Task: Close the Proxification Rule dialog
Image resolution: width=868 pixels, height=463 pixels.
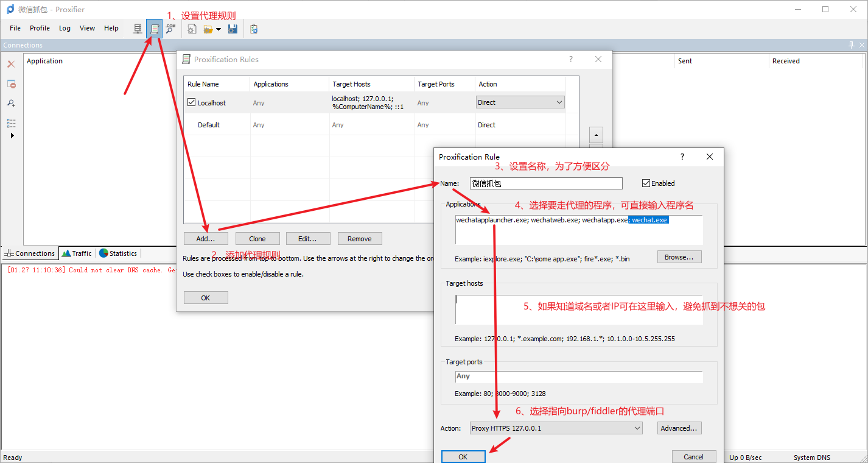Action: (710, 157)
